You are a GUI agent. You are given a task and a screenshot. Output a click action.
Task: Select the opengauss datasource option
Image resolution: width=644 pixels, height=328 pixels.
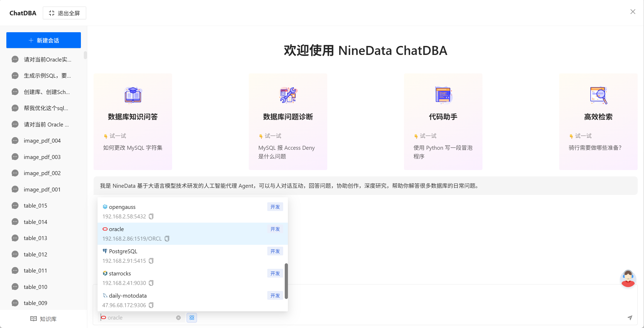[x=192, y=212]
